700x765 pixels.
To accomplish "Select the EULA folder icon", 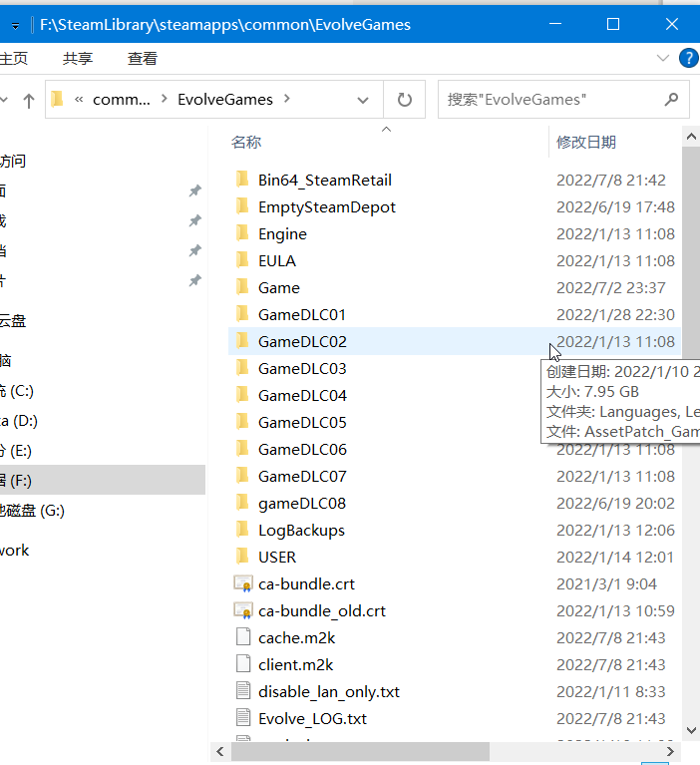I will [242, 260].
